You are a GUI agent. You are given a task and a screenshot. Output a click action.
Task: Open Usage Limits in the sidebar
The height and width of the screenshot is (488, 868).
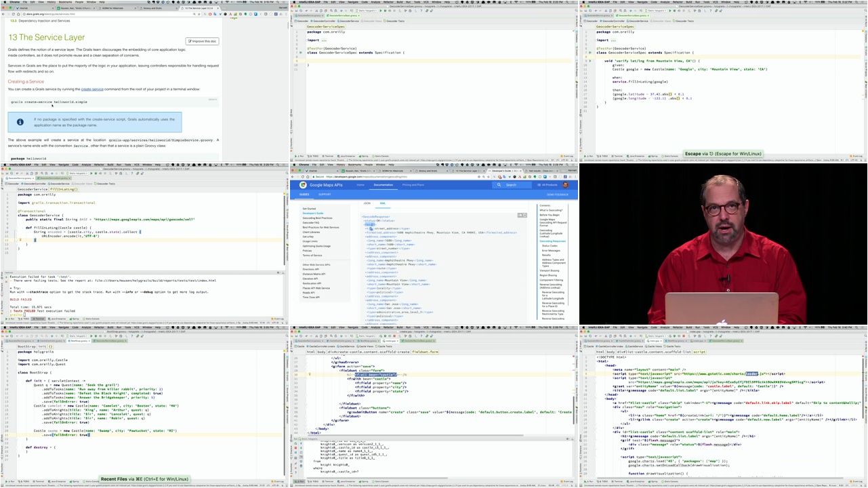click(x=310, y=241)
